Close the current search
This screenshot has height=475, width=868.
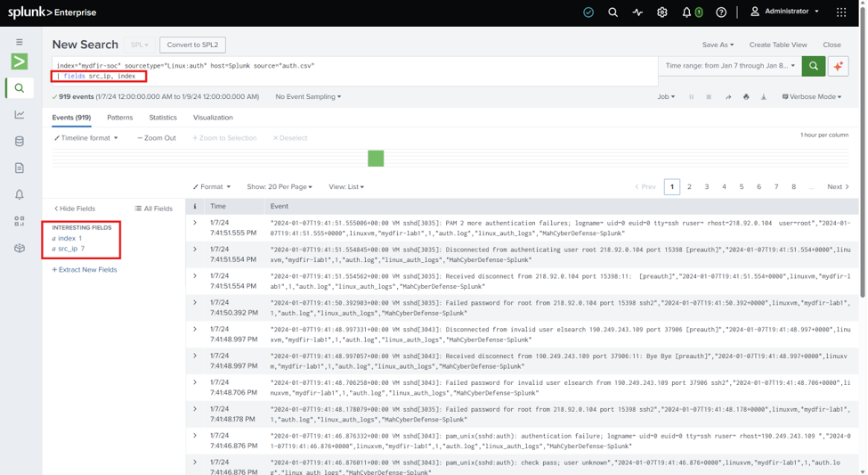click(831, 45)
